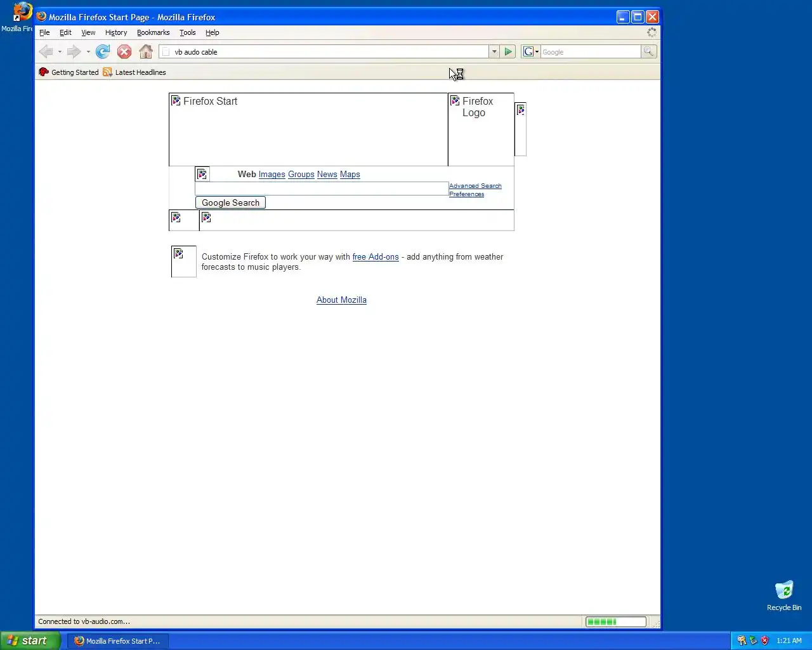Viewport: 812px width, 650px height.
Task: Click the Web label on start page
Action: (247, 175)
